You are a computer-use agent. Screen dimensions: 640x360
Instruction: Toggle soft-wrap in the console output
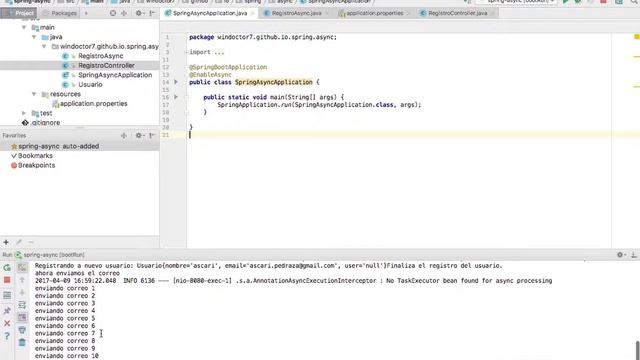pos(22,305)
